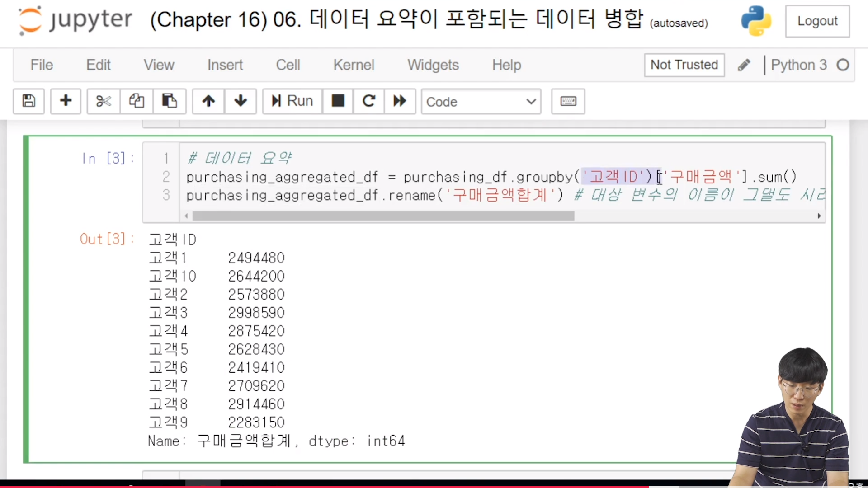Copy selected cells icon
This screenshot has width=868, height=488.
point(136,101)
